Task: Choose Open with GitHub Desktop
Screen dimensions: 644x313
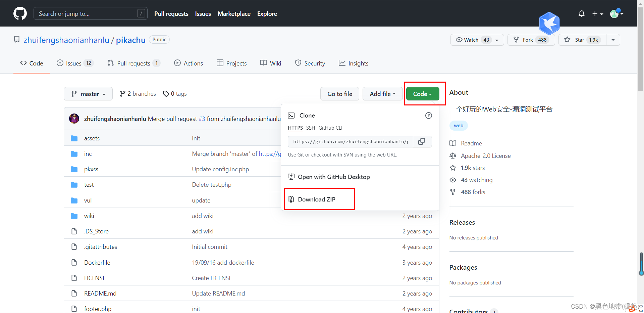Action: 329,177
